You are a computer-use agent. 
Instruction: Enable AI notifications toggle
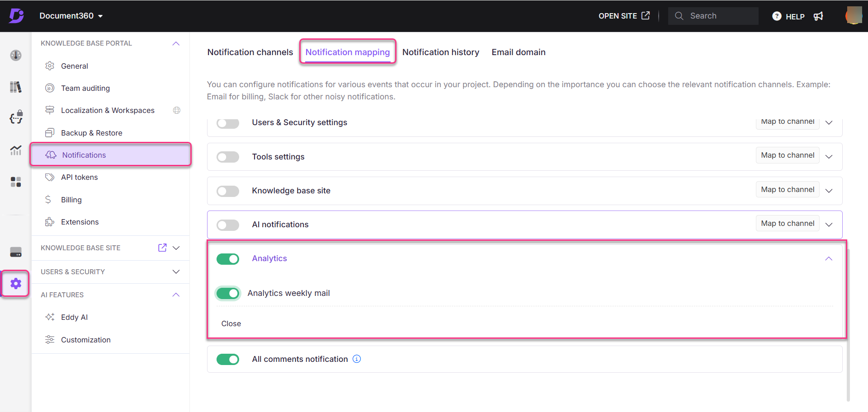(x=228, y=225)
